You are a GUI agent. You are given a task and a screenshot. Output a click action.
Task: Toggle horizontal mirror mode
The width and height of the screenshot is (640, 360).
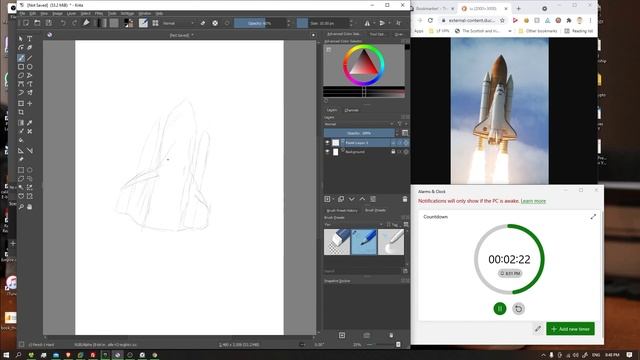pos(367,23)
